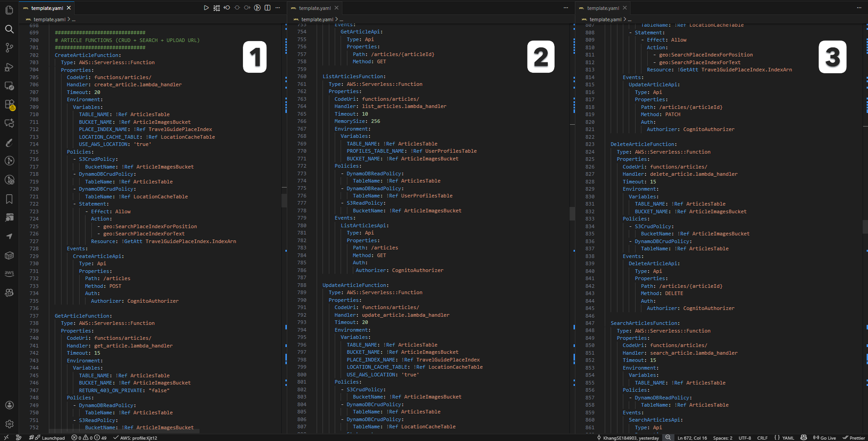Open the AWS Toolkit panel from the sidebar
This screenshot has width=868, height=441.
9,273
